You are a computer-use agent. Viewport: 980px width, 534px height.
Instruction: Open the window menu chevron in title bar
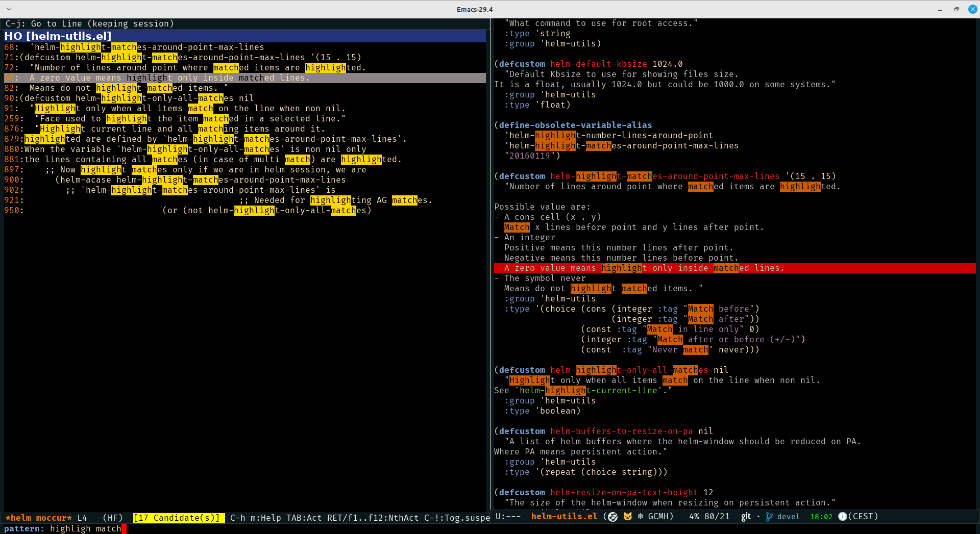[9, 9]
